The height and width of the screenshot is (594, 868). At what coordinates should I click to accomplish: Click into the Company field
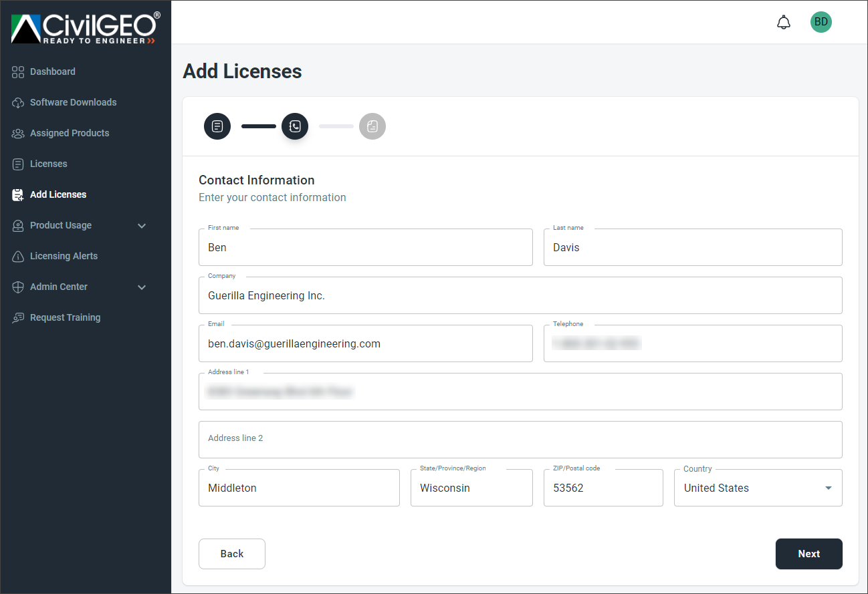(x=520, y=296)
